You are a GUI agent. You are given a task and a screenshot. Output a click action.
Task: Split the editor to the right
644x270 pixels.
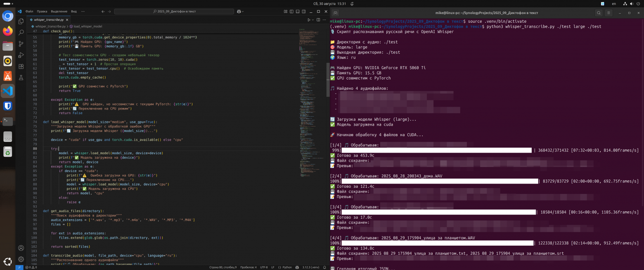click(317, 19)
